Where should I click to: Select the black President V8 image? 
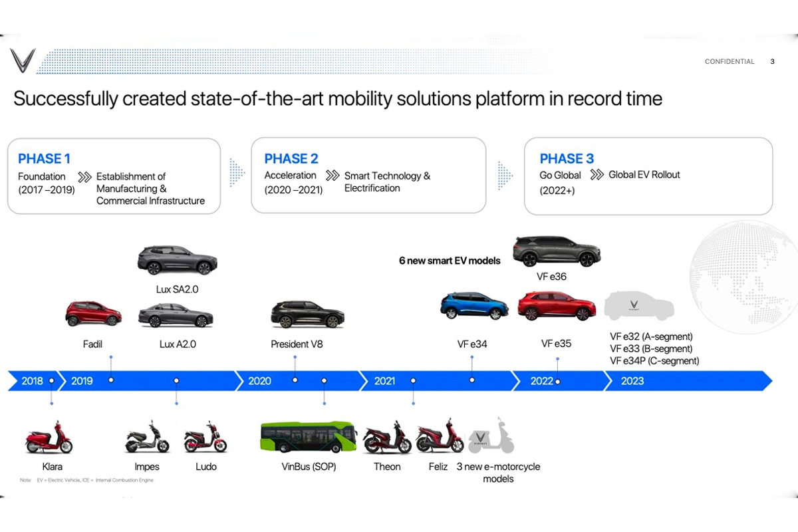pos(307,315)
